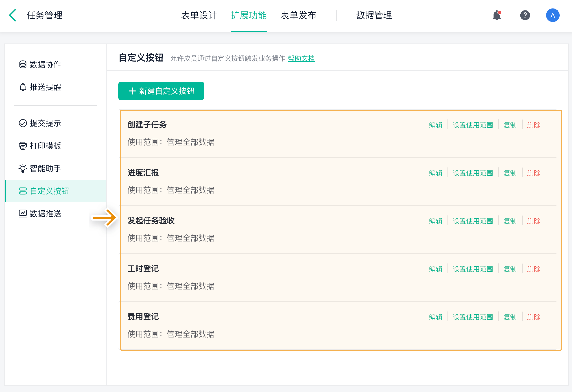Delete the 费用登记 button
Viewport: 572px width, 392px height.
[x=534, y=317]
